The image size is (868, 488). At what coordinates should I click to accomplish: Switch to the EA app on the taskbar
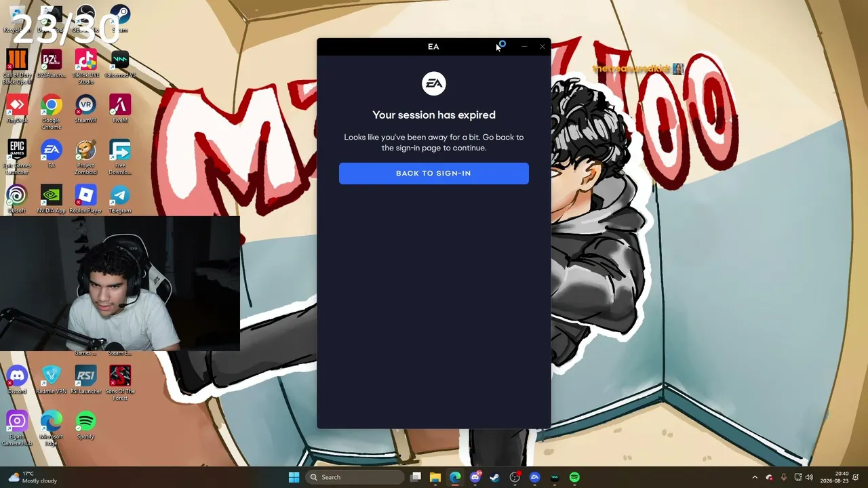point(535,477)
